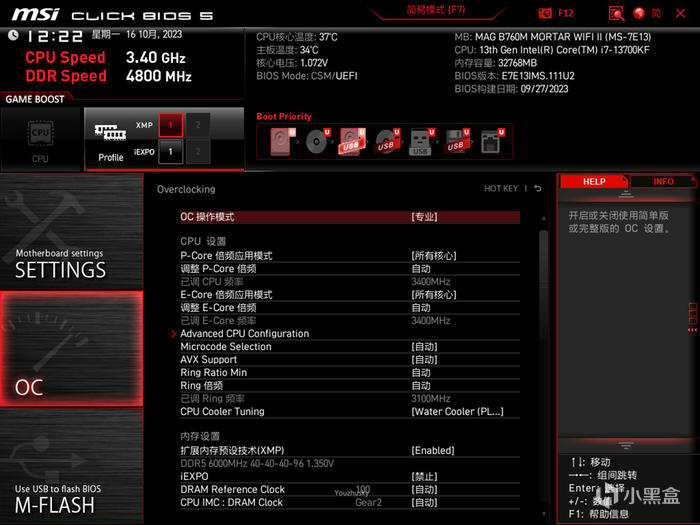Change DRAM Reference Clock option

[350, 489]
